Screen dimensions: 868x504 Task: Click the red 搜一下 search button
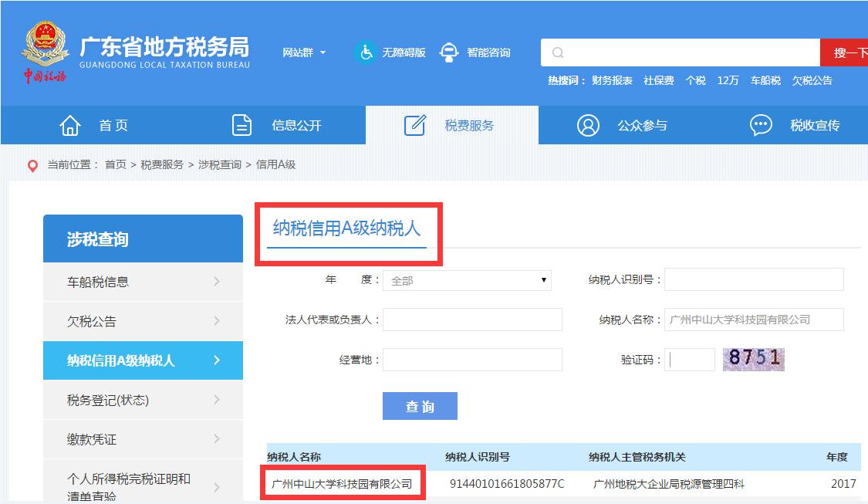844,52
